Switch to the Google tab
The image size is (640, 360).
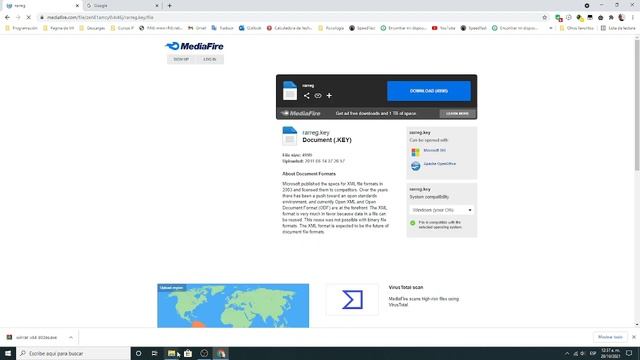[122, 6]
